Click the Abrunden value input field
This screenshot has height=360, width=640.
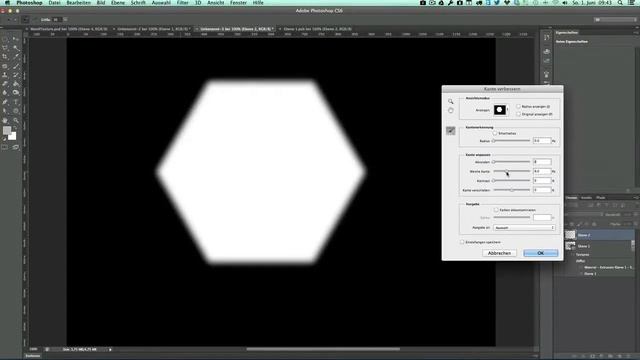[542, 162]
